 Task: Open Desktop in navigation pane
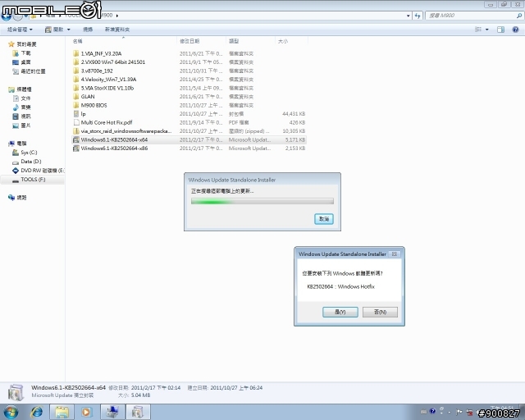[x=22, y=62]
